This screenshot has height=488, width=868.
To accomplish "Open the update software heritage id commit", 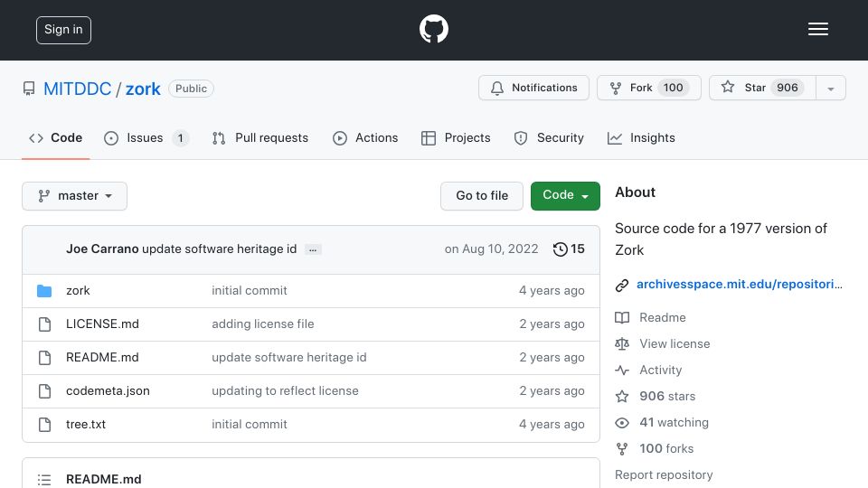I will tap(219, 249).
